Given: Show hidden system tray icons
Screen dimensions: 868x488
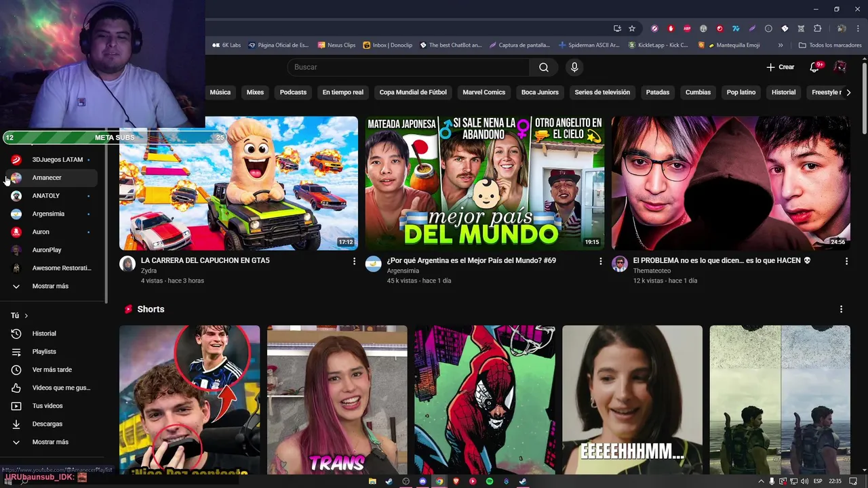Looking at the screenshot, I should pos(761,481).
